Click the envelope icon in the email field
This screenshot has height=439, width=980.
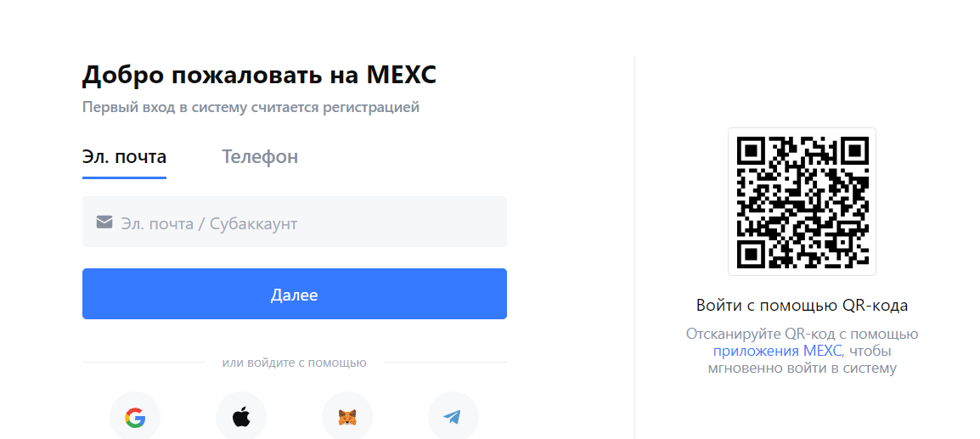[x=104, y=222]
